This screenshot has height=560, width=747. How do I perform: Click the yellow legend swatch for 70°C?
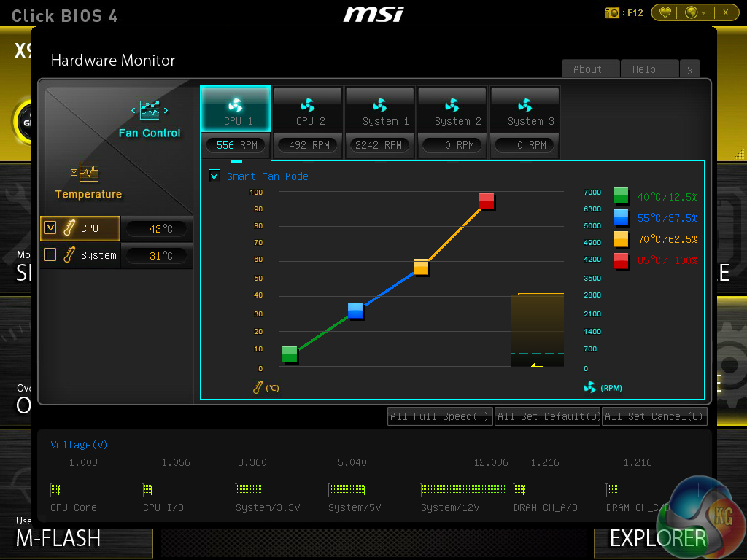pos(621,239)
